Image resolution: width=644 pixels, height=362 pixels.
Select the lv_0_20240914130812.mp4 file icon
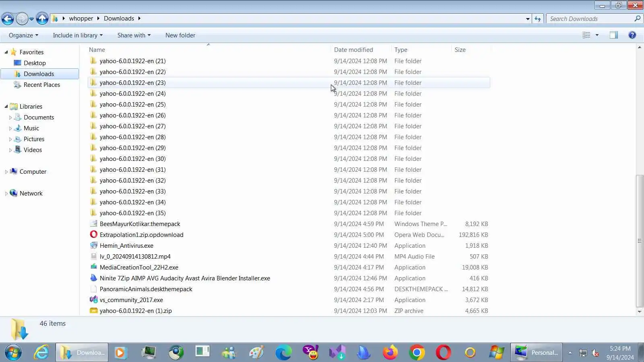coord(94,256)
